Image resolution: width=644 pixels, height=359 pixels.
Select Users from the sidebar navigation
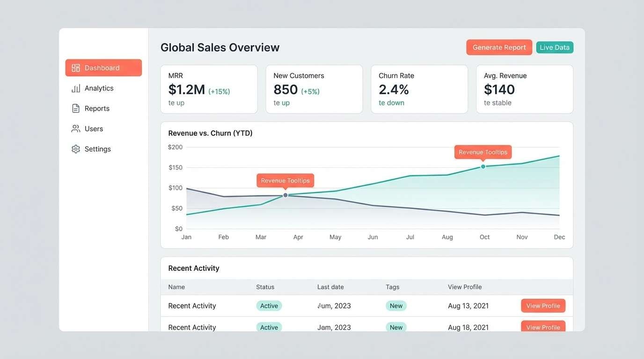click(x=94, y=129)
